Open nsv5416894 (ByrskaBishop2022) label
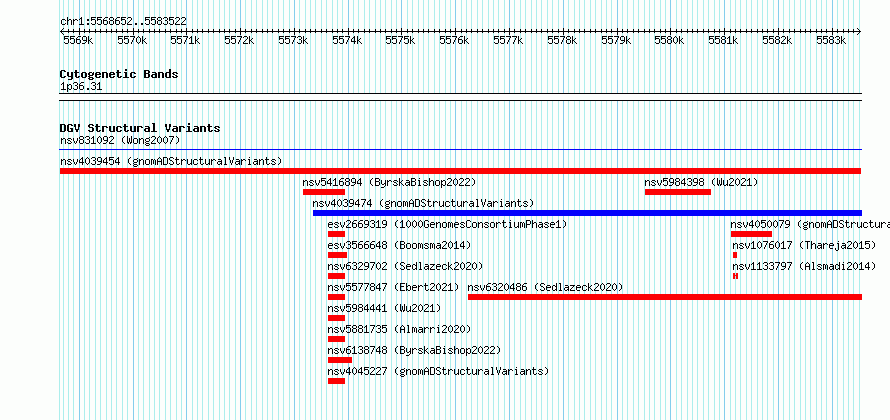Image resolution: width=890 pixels, height=420 pixels. click(x=389, y=182)
